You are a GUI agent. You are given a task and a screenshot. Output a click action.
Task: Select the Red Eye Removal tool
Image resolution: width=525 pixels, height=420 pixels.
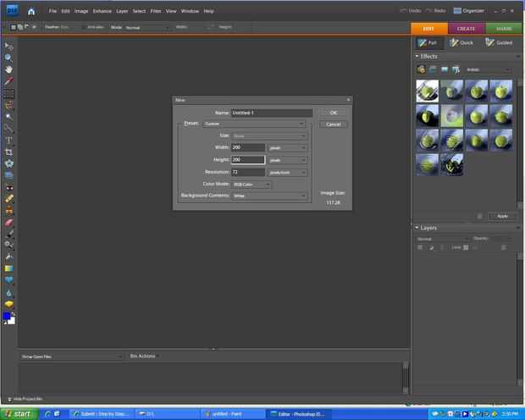9,187
